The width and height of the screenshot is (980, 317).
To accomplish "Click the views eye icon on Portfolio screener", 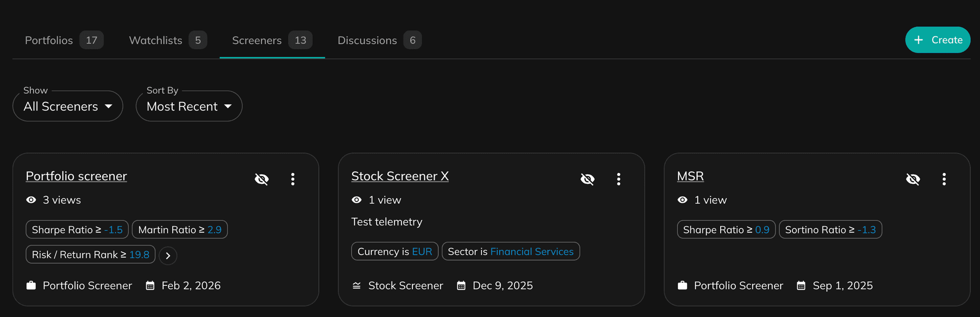I will (x=31, y=200).
